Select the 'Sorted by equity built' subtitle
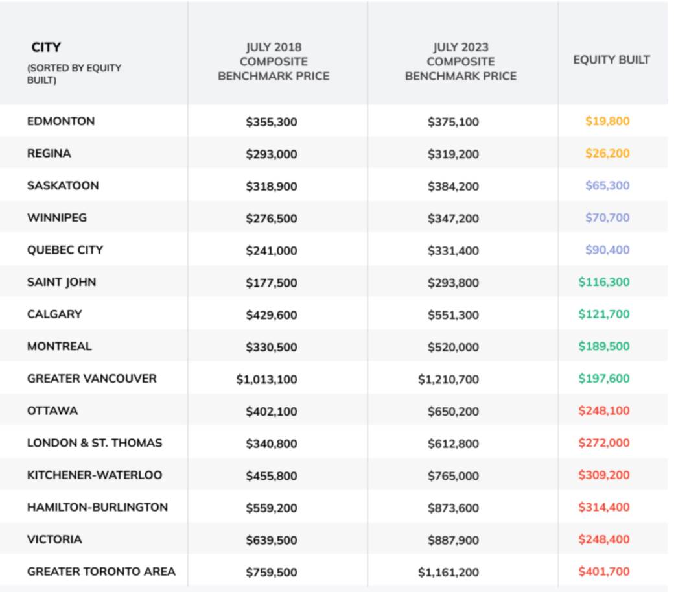Image resolution: width=700 pixels, height=592 pixels. click(74, 74)
